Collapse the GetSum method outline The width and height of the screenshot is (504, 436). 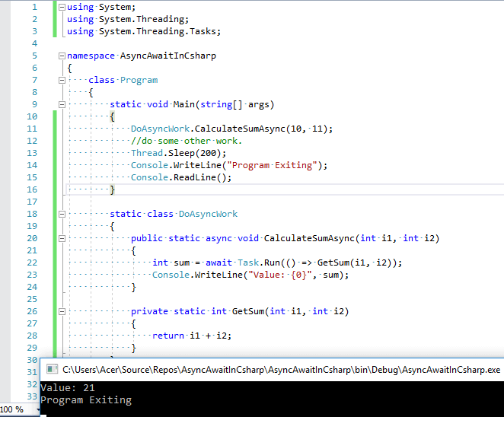pyautogui.click(x=62, y=312)
